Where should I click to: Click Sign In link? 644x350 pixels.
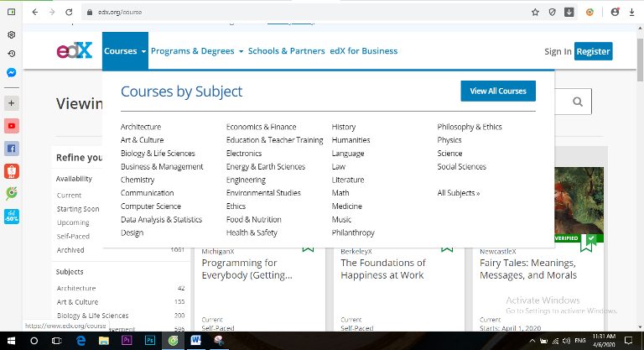pos(558,51)
